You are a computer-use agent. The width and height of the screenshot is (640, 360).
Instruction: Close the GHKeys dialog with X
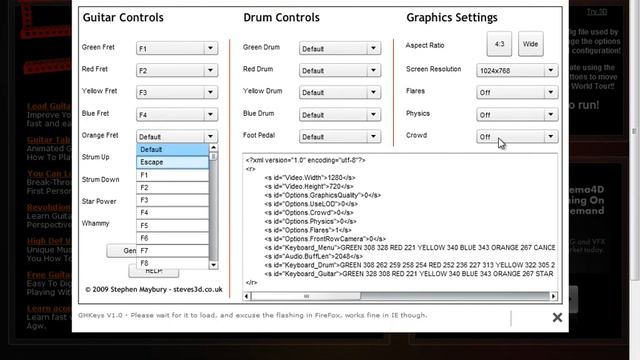point(557,317)
